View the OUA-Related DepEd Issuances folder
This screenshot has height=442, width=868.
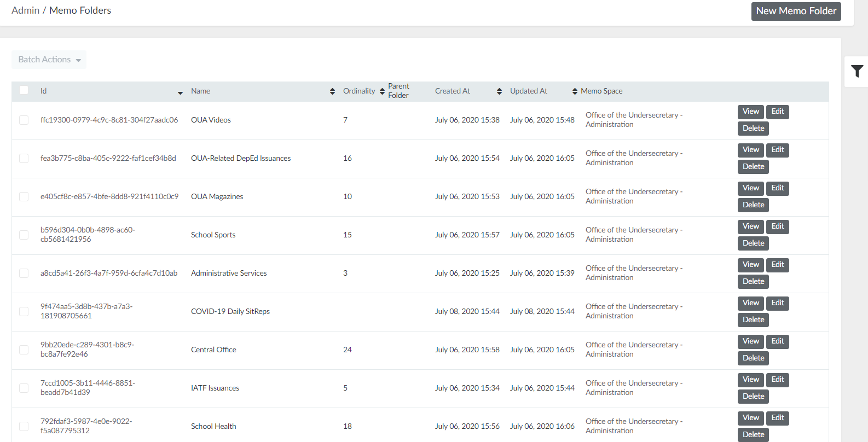coord(750,150)
